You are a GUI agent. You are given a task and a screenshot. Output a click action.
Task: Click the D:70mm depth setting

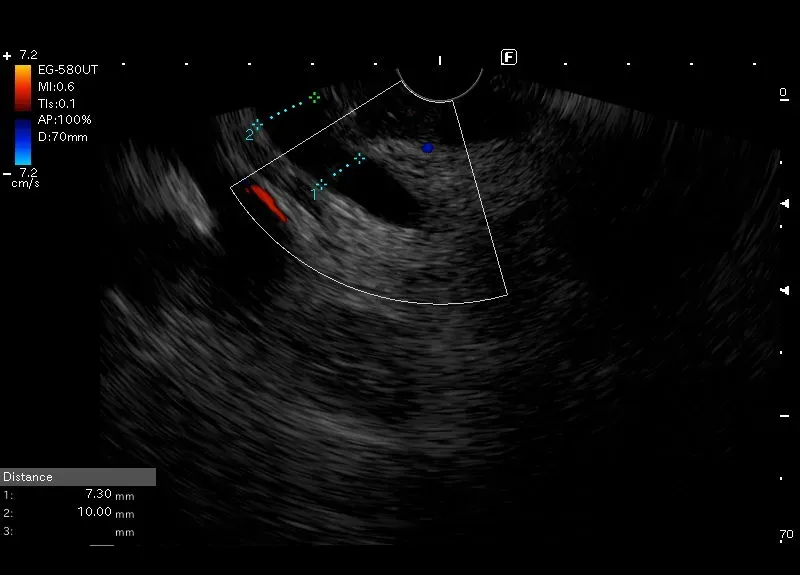click(x=63, y=136)
